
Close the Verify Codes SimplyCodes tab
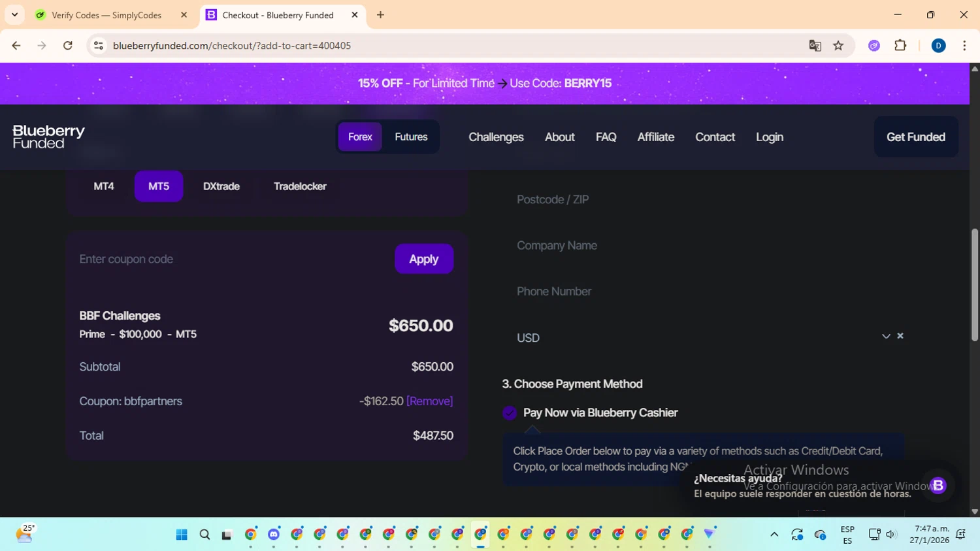tap(184, 15)
